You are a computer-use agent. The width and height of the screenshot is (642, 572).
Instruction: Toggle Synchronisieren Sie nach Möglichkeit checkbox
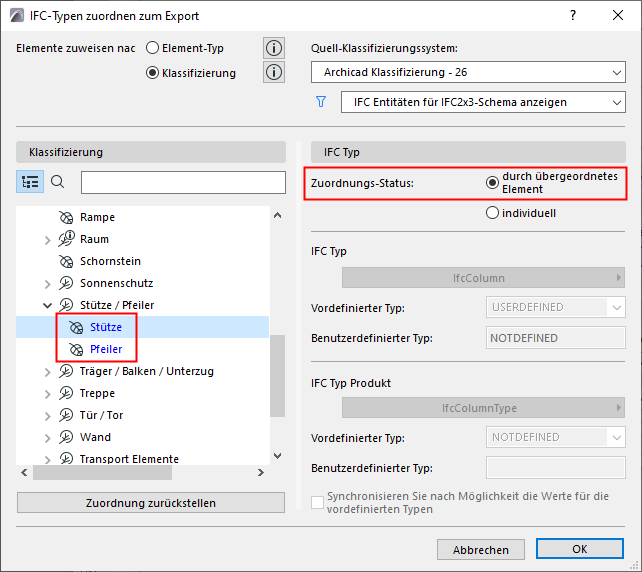pos(317,502)
